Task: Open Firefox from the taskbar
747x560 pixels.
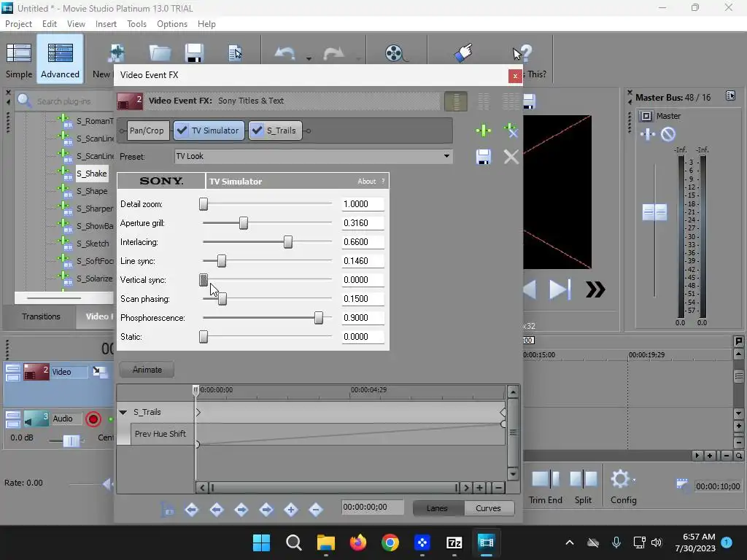Action: pyautogui.click(x=358, y=542)
